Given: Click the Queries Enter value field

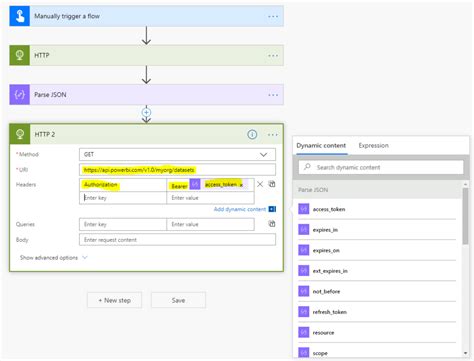Looking at the screenshot, I should pos(210,224).
